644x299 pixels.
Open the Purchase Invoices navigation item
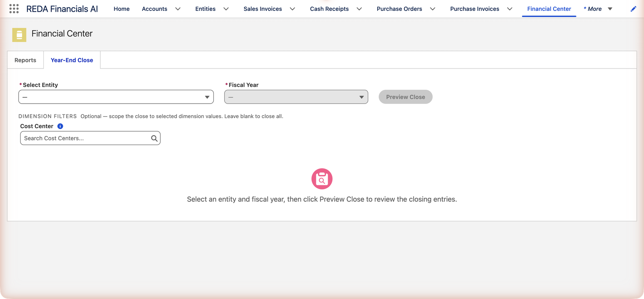tap(475, 9)
